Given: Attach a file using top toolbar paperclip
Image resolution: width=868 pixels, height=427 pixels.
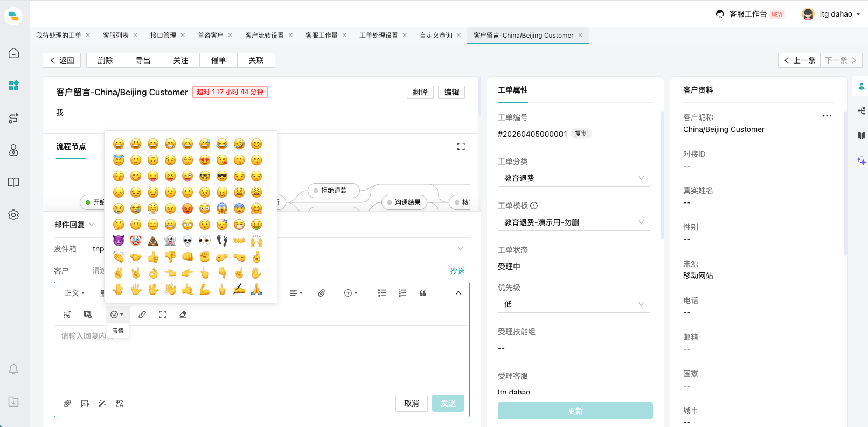Looking at the screenshot, I should 321,293.
